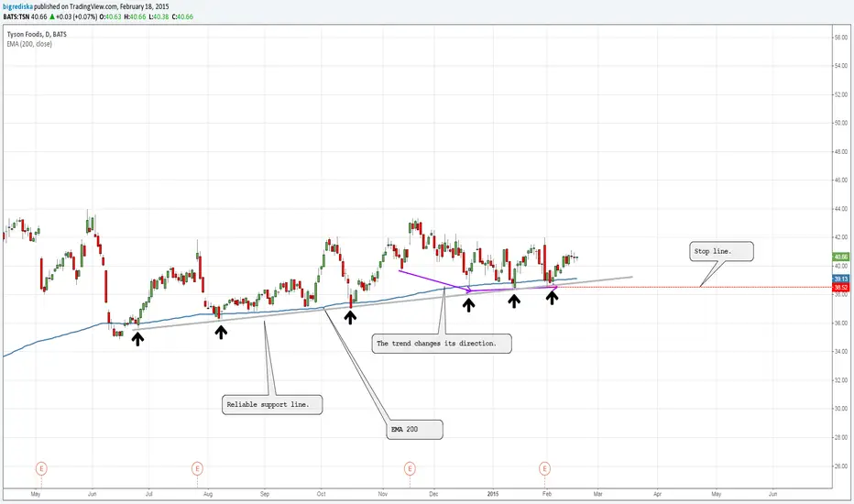Click the 36.00 level on the price axis
This screenshot has width=854, height=504.
click(840, 323)
